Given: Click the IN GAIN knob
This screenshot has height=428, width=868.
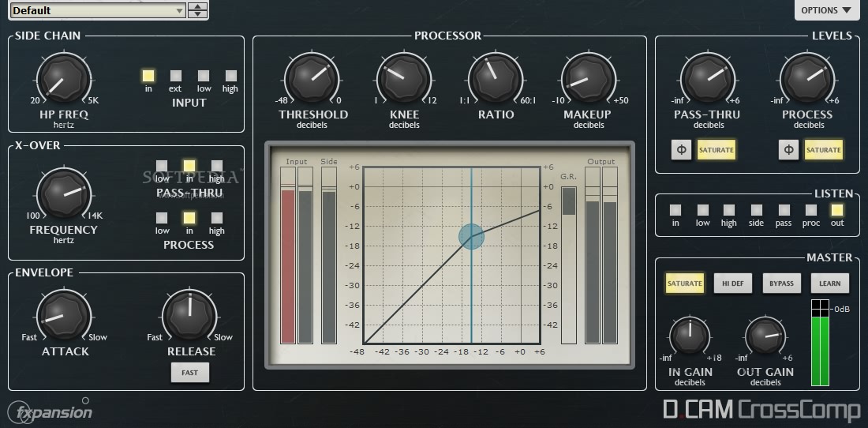Looking at the screenshot, I should click(x=690, y=336).
